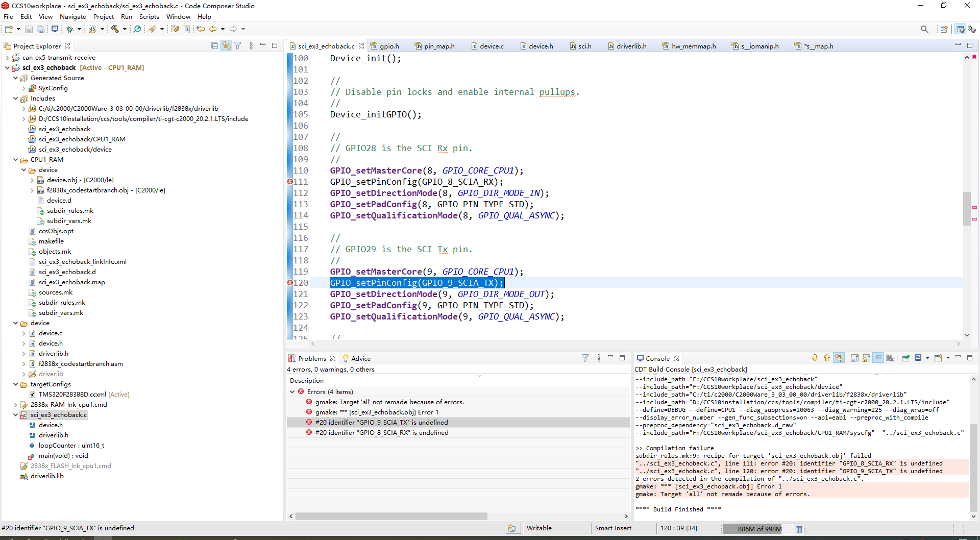Image resolution: width=980 pixels, height=540 pixels.
Task: Switch to the pin_map.h editor tab
Action: (438, 46)
